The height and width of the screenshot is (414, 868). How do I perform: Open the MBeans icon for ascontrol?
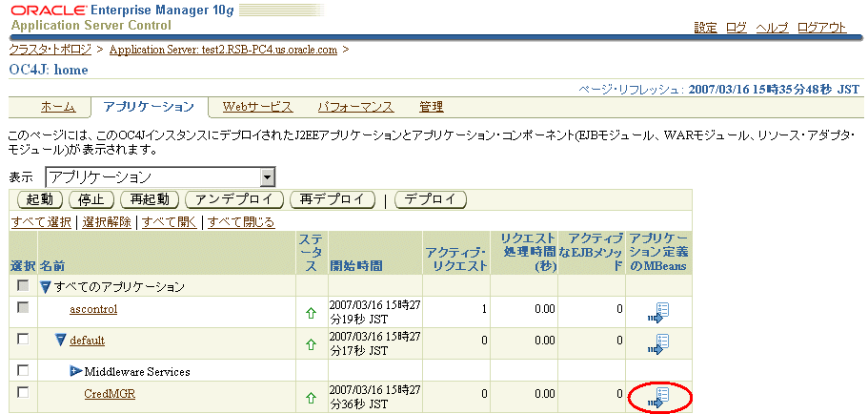(658, 313)
